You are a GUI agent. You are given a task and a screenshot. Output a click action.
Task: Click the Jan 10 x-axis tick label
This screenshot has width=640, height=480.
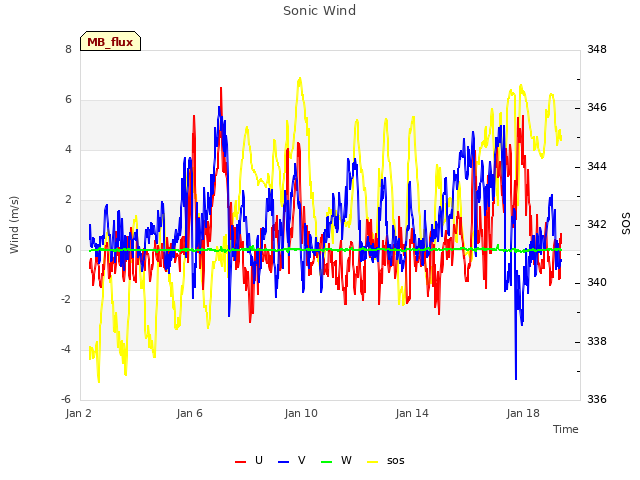tap(301, 413)
